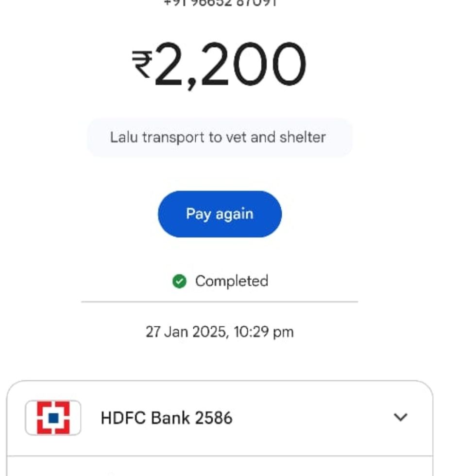Tap the blue Pay again button
The height and width of the screenshot is (476, 460).
(220, 214)
